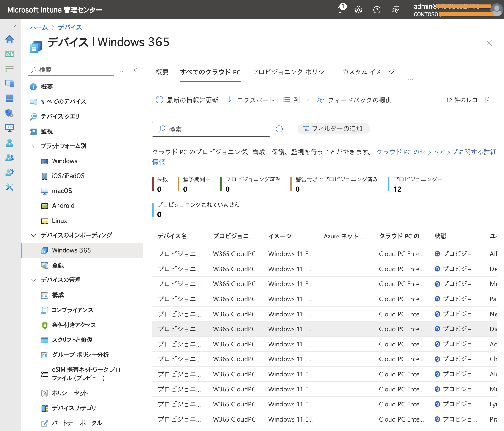Open Users icon in left rail
Viewport: 504px width, 431px height.
pos(9,143)
